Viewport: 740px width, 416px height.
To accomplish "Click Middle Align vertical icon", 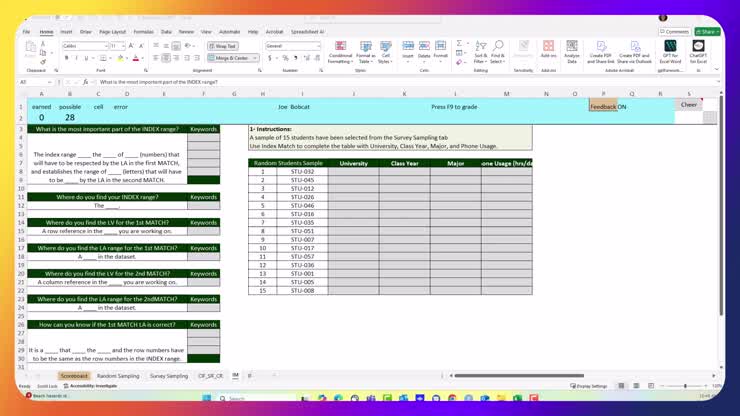I will click(x=166, y=46).
